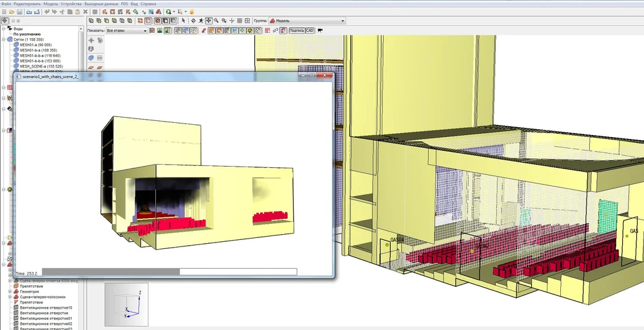The width and height of the screenshot is (644, 330).
Task: Click the orbit tool in the left vertical toolbar
Action: coord(91,40)
